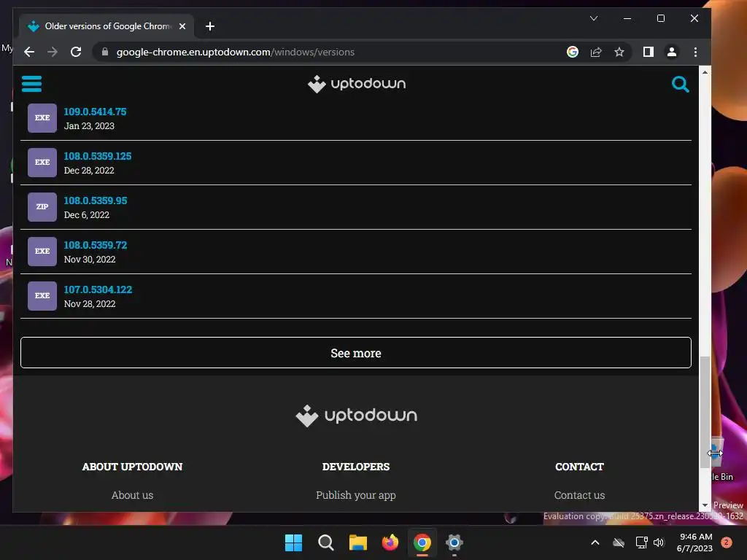Screen dimensions: 747x560
Task: Open the Contact us footer link
Action: coord(579,495)
